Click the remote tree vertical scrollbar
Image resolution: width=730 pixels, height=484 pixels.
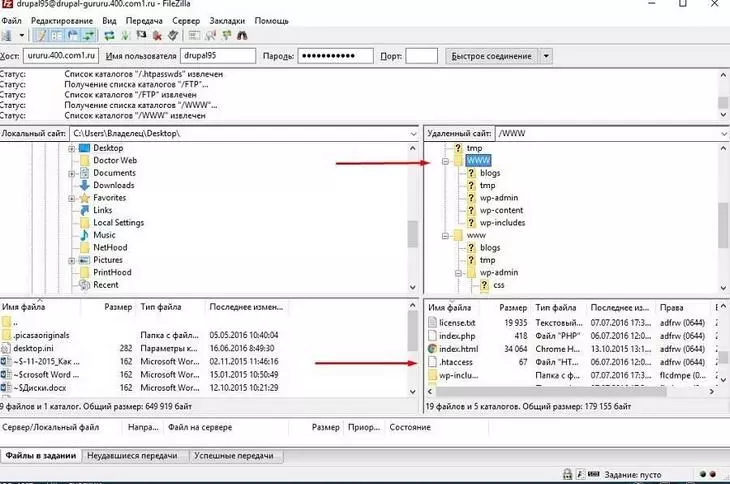722,215
